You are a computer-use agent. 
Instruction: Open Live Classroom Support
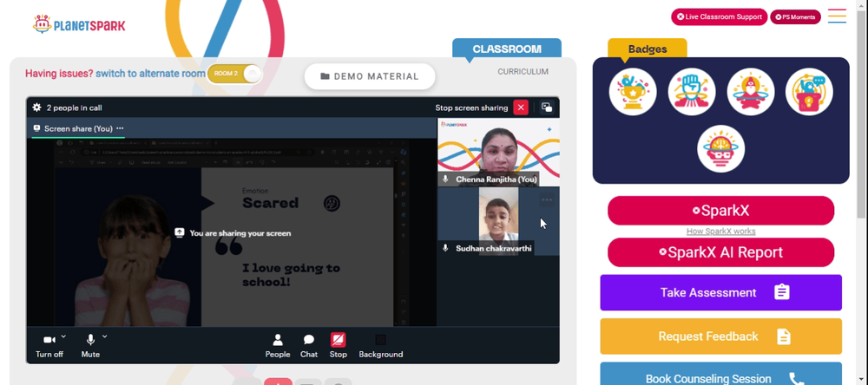pyautogui.click(x=719, y=17)
